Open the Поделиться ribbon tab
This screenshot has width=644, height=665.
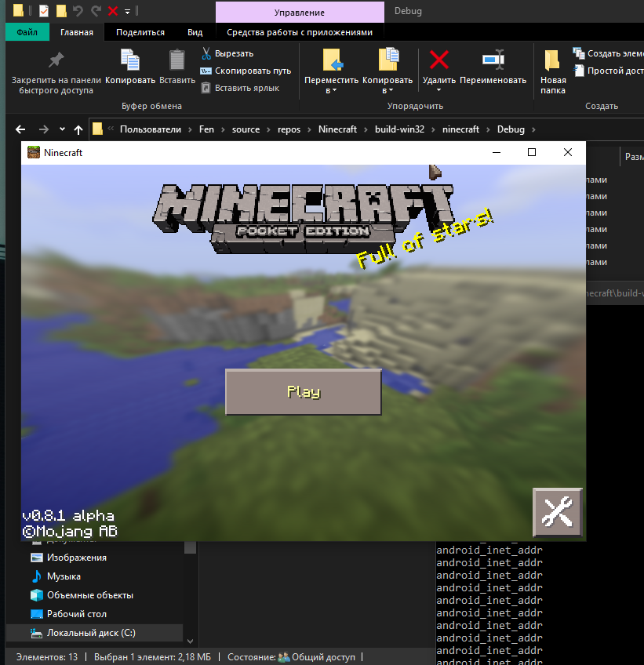pyautogui.click(x=140, y=32)
